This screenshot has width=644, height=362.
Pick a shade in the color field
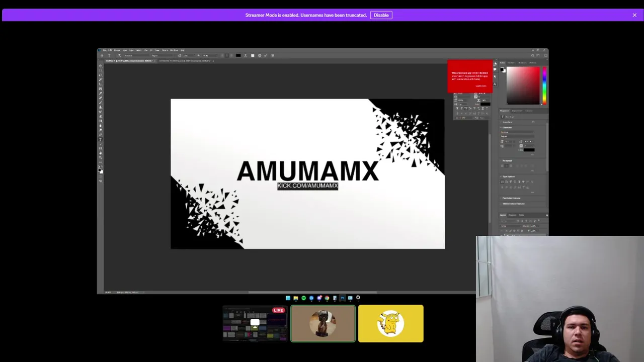tap(523, 85)
